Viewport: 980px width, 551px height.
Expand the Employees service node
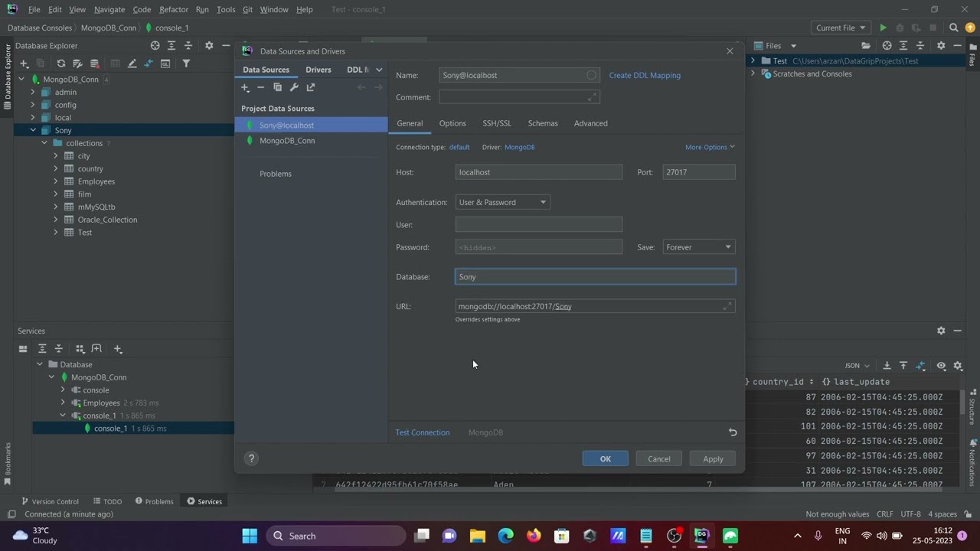click(x=63, y=403)
